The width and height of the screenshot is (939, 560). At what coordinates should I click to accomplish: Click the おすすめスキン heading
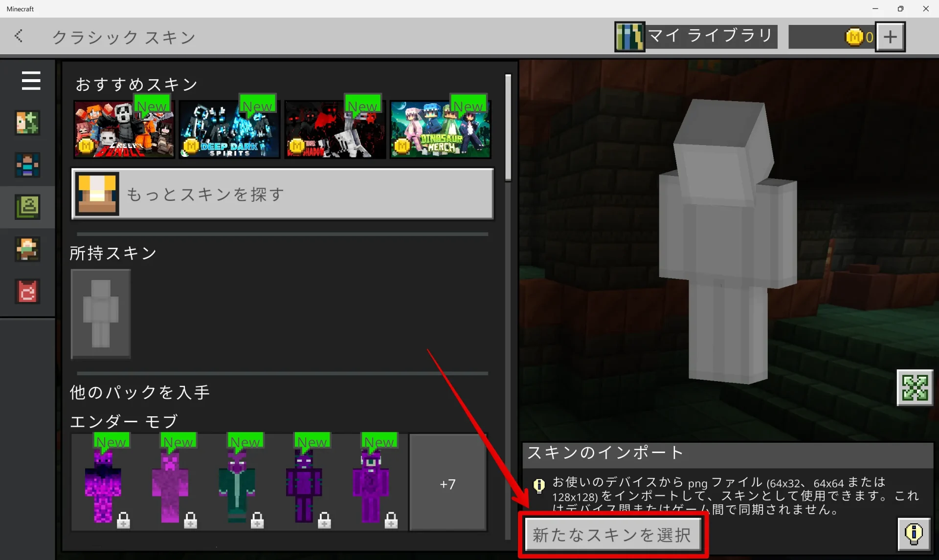coord(136,85)
